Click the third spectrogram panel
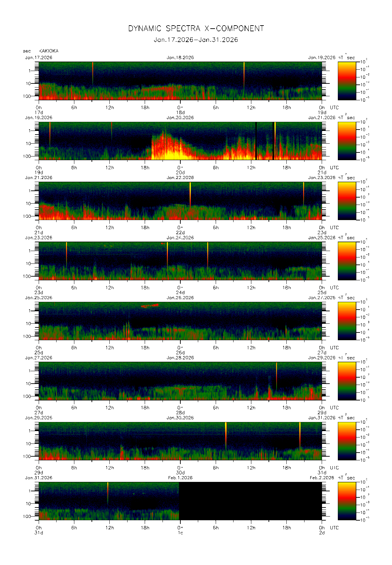The image size is (392, 565). (x=180, y=201)
